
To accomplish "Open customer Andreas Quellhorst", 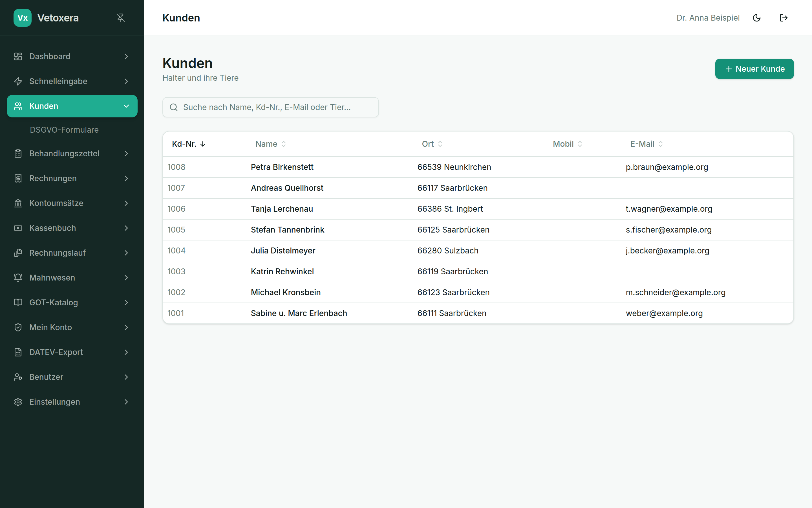I will (x=287, y=188).
